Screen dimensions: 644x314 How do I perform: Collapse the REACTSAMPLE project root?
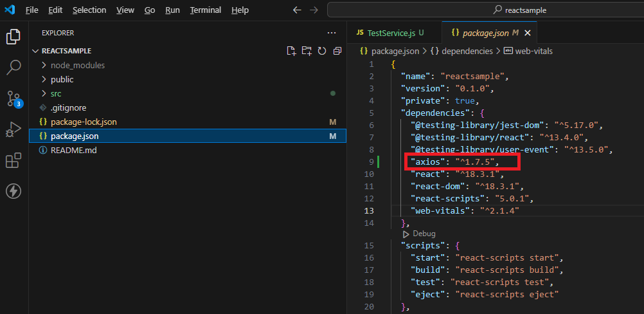(x=66, y=51)
